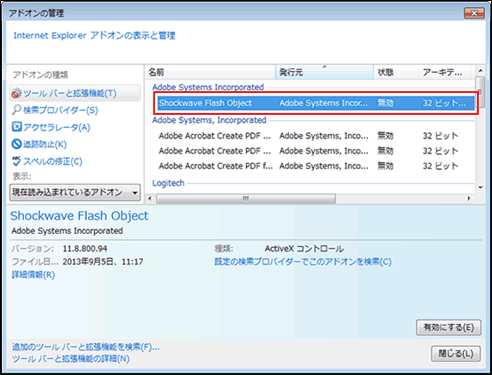
Task: Sort by 発行元 column header
Action: [325, 72]
